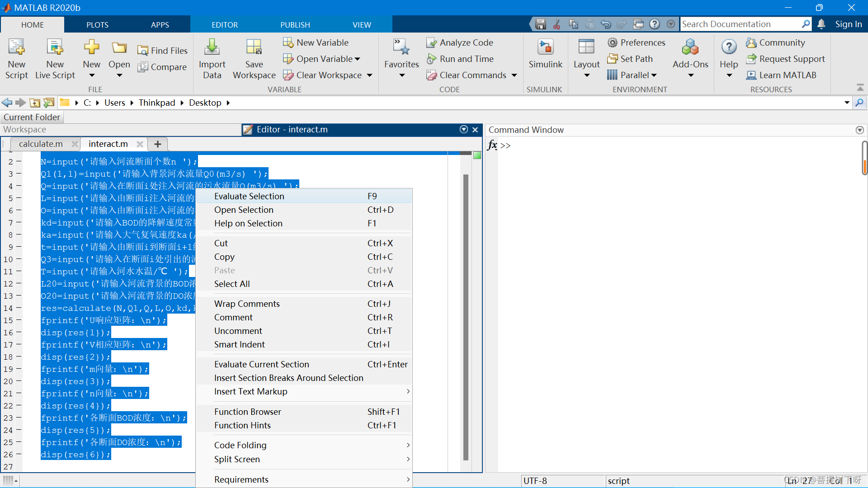
Task: Click the notification bell icon
Action: click(x=821, y=24)
